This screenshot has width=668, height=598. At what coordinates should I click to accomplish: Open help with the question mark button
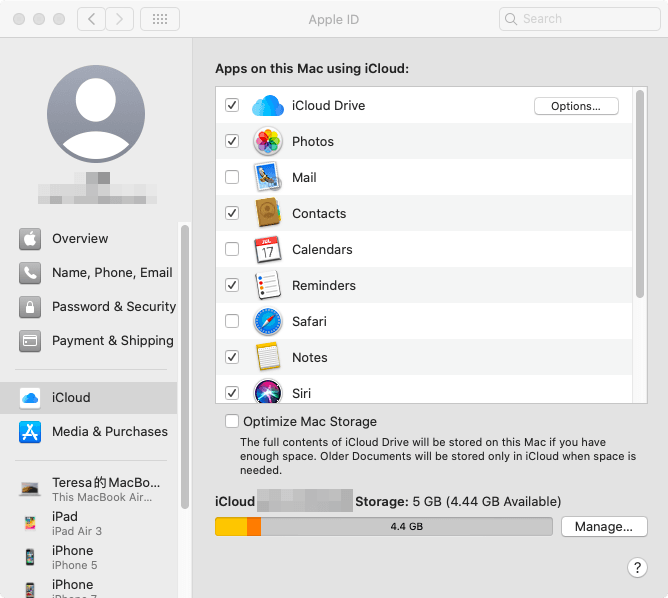pyautogui.click(x=637, y=567)
